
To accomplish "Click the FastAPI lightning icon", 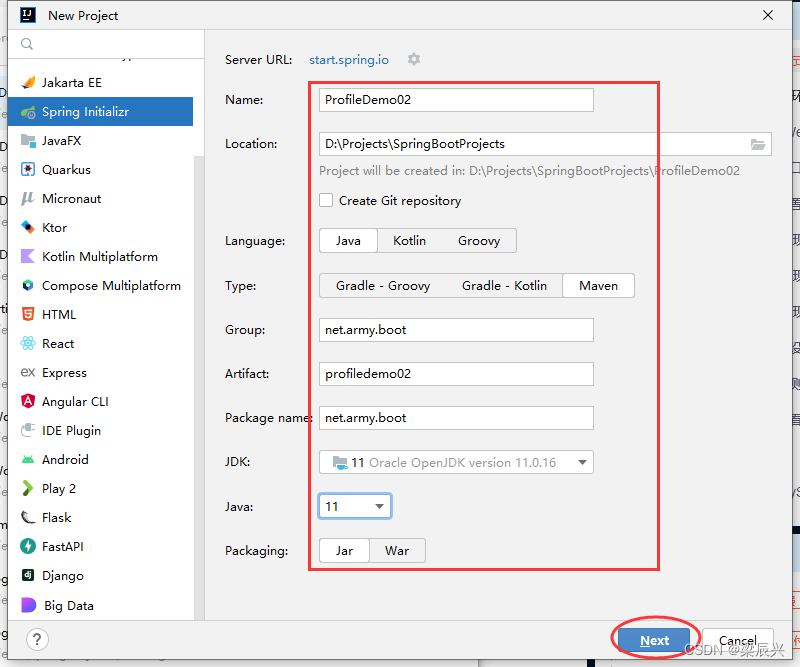I will pyautogui.click(x=29, y=547).
